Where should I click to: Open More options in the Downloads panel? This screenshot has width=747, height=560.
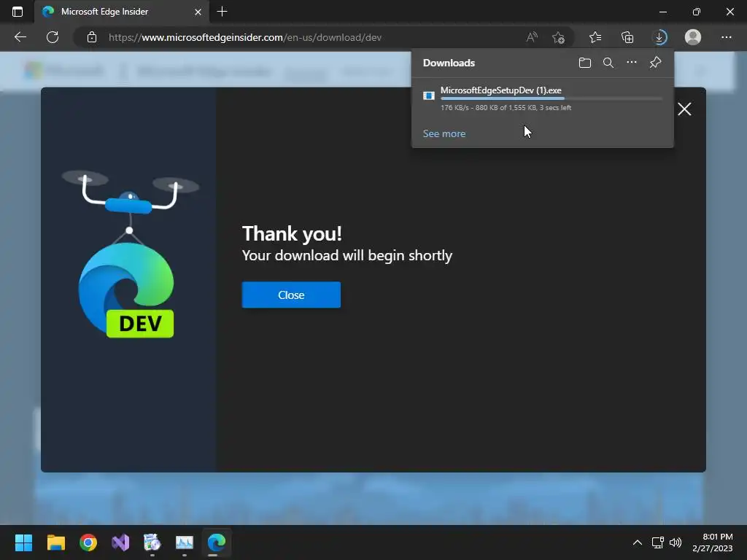tap(632, 63)
